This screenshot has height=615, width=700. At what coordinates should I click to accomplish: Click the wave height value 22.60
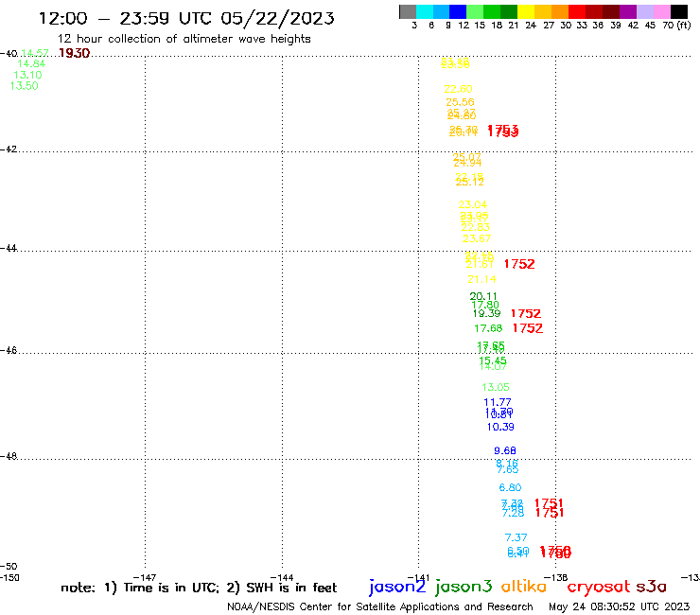458,89
